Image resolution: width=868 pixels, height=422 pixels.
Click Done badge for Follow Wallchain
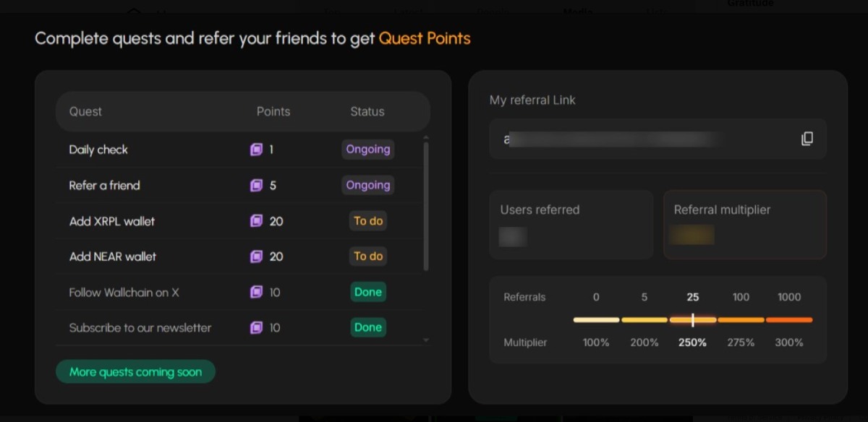coord(368,292)
